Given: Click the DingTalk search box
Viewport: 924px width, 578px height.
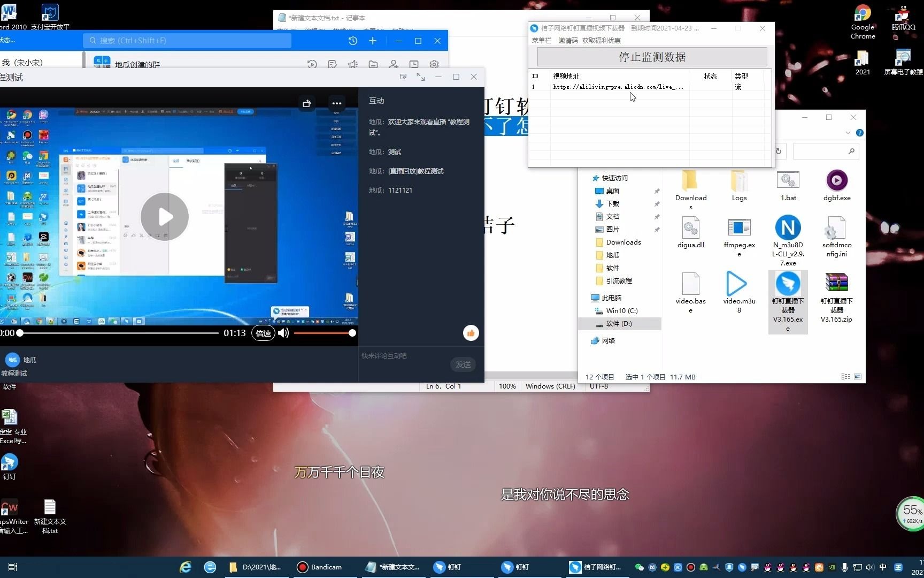Looking at the screenshot, I should coord(187,40).
